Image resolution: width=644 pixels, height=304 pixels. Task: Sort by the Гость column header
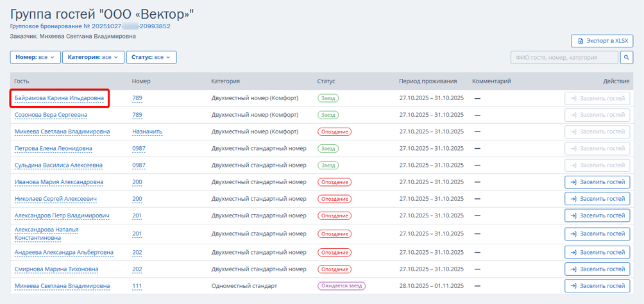22,81
